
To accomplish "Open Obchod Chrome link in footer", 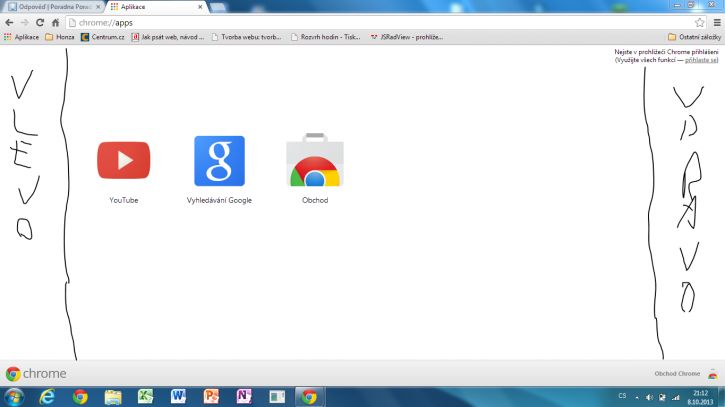I will pyautogui.click(x=677, y=374).
